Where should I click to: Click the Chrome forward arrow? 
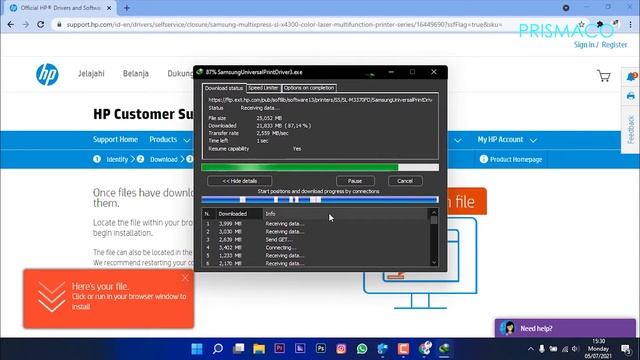(x=26, y=24)
